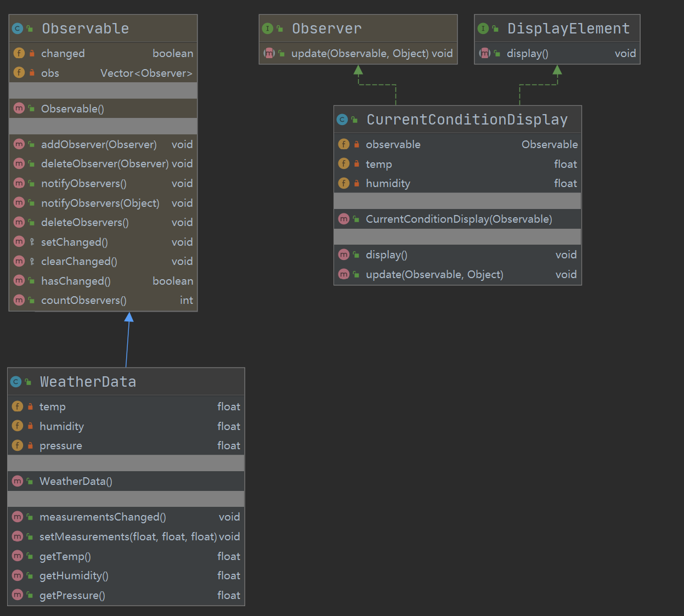684x616 pixels.
Task: Click the method icon beside countObservers()
Action: [x=19, y=300]
